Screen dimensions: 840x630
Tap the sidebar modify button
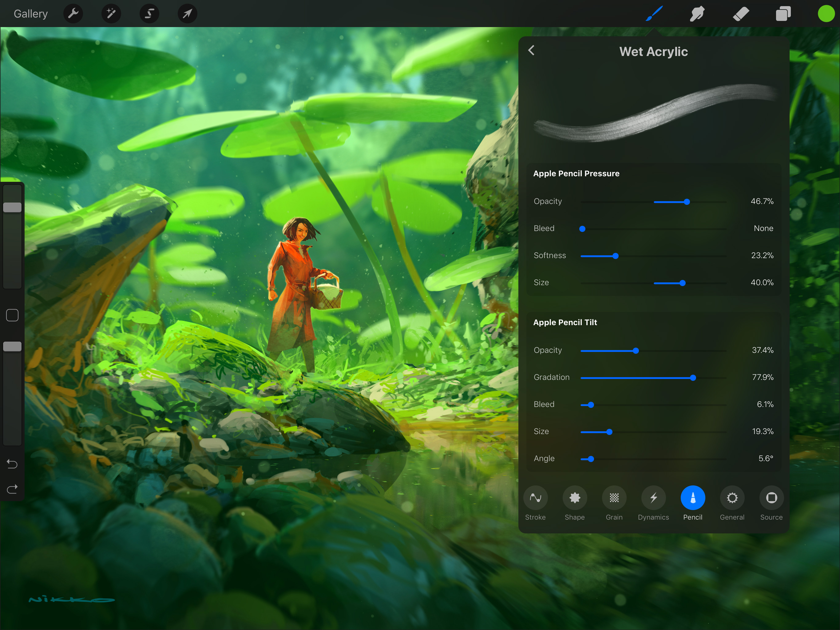12,315
